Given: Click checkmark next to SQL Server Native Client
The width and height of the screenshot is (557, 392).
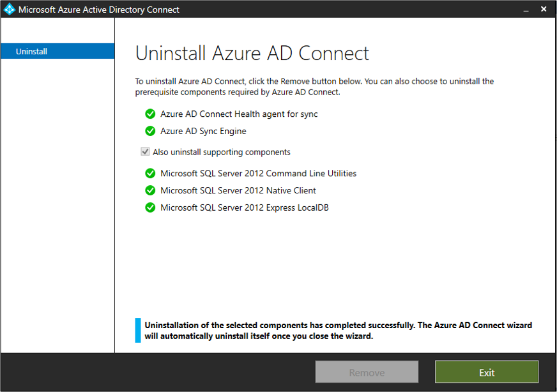Looking at the screenshot, I should click(150, 190).
